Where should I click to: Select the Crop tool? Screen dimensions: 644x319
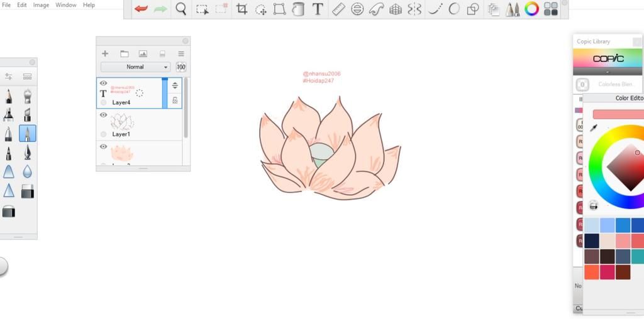tap(242, 9)
